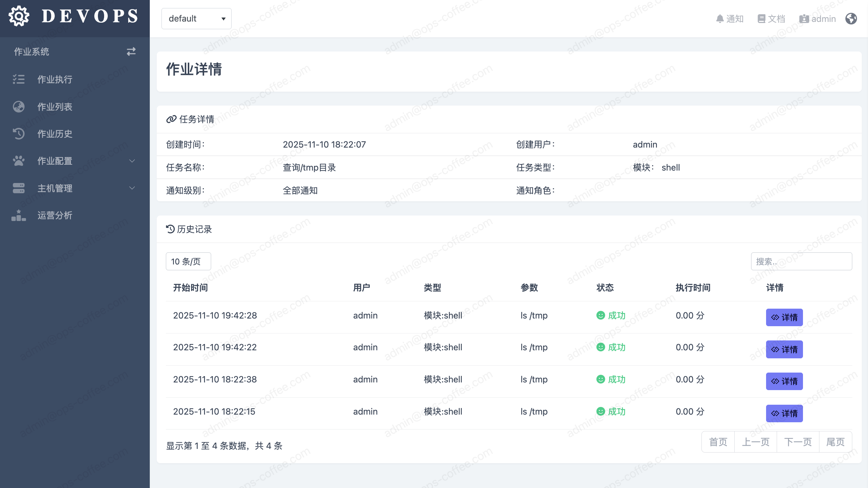This screenshot has width=868, height=488.
Task: Open the 10 条/页 page size selector
Action: [188, 262]
